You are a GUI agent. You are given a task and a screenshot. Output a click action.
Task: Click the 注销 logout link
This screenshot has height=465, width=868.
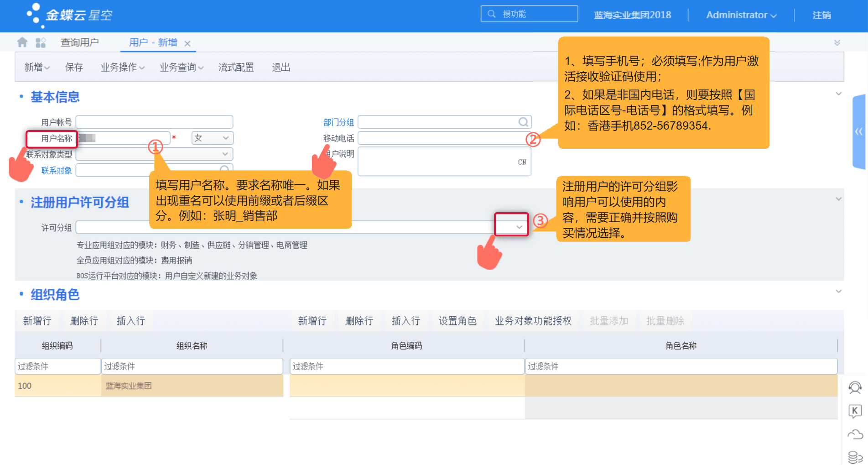(821, 15)
